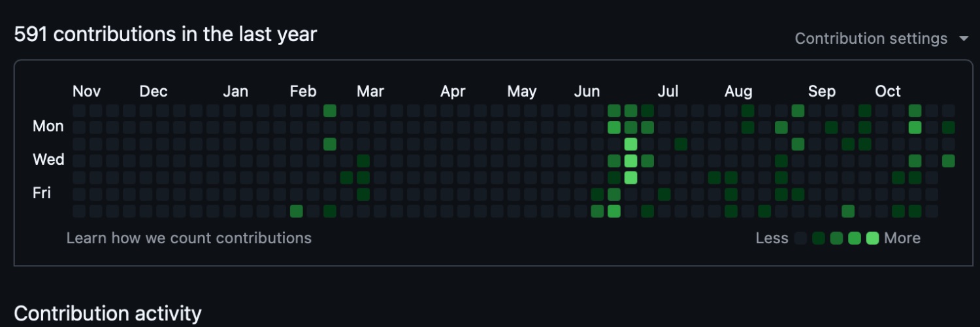Image resolution: width=980 pixels, height=327 pixels.
Task: Click the green Tuesday cell in February
Action: click(330, 144)
